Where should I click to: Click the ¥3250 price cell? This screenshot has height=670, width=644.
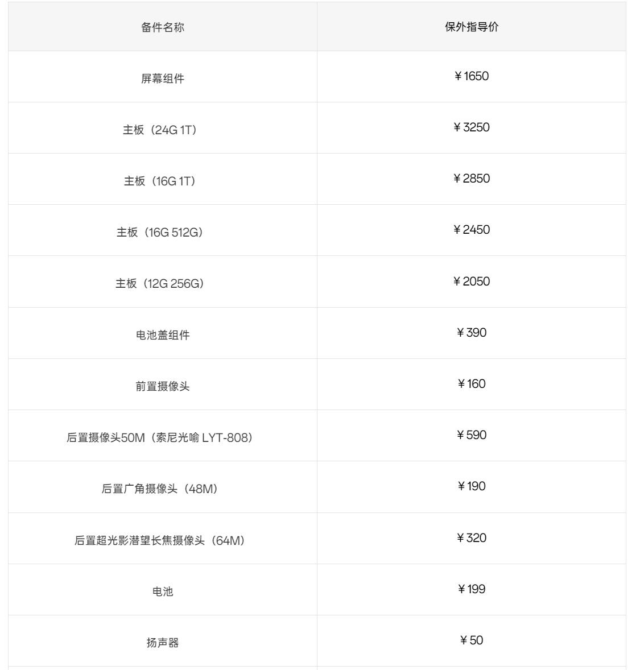pyautogui.click(x=471, y=127)
